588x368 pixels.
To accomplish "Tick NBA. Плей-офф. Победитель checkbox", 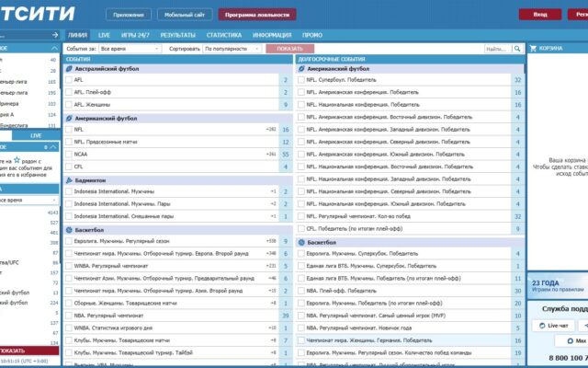I will (300, 291).
